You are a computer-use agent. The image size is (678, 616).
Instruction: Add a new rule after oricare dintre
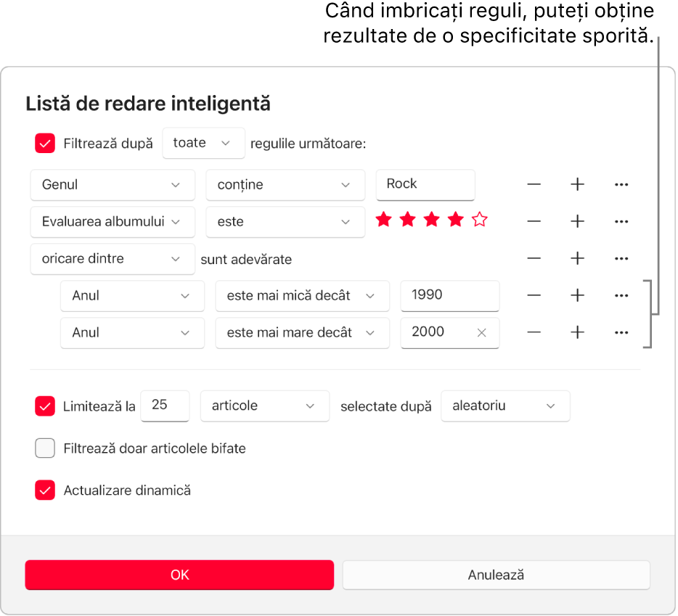click(x=577, y=259)
